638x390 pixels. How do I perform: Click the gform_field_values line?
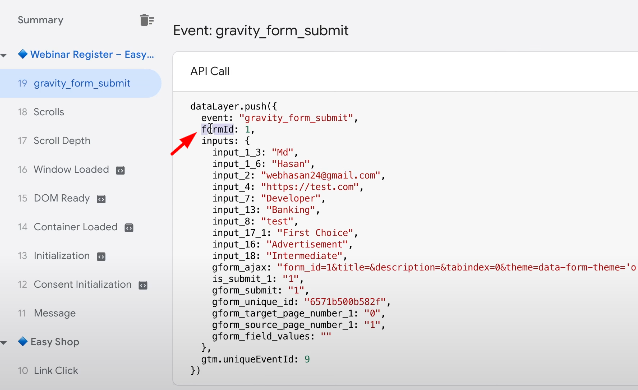(271, 336)
